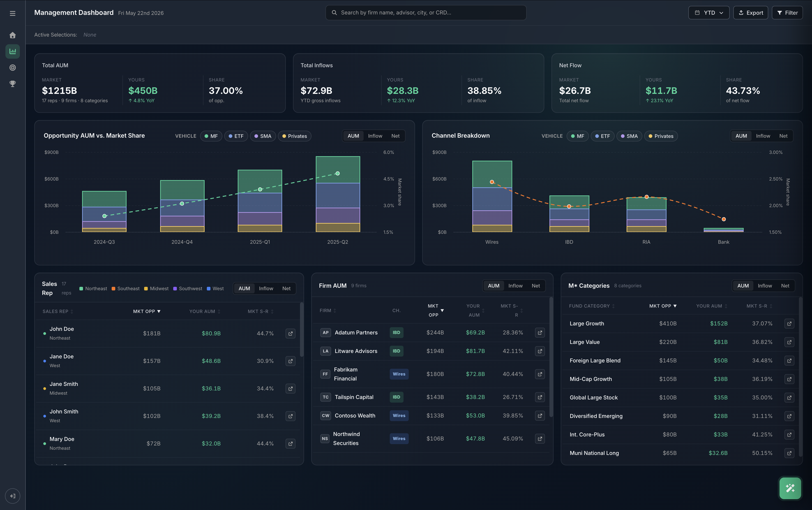This screenshot has height=510, width=812.
Task: Switch M* Categories panel to Net tab
Action: (x=785, y=286)
